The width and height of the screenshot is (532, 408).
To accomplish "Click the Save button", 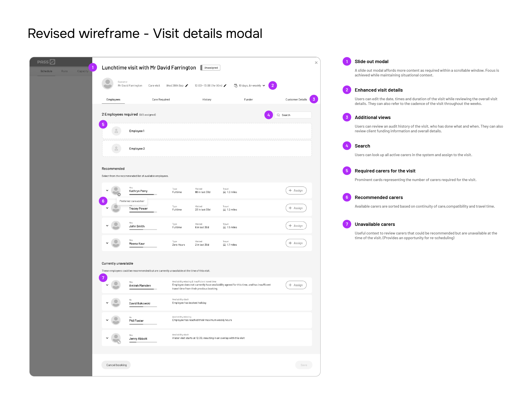I will pyautogui.click(x=304, y=365).
